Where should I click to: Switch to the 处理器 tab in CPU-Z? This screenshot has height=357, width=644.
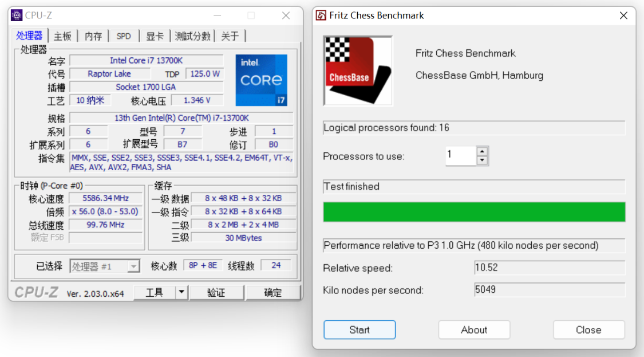30,36
